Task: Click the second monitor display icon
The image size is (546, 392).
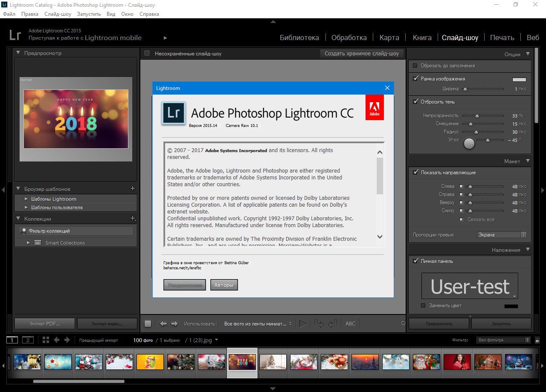Action: point(27,340)
